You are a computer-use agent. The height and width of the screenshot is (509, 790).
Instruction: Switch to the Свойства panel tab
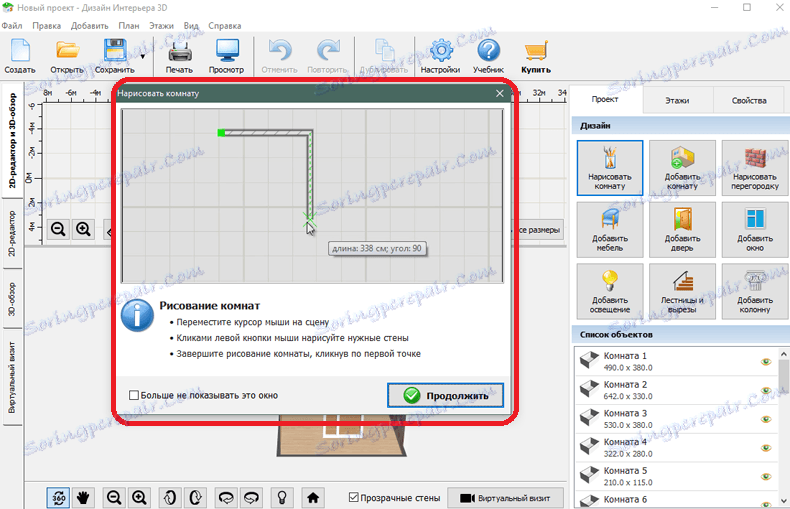749,100
